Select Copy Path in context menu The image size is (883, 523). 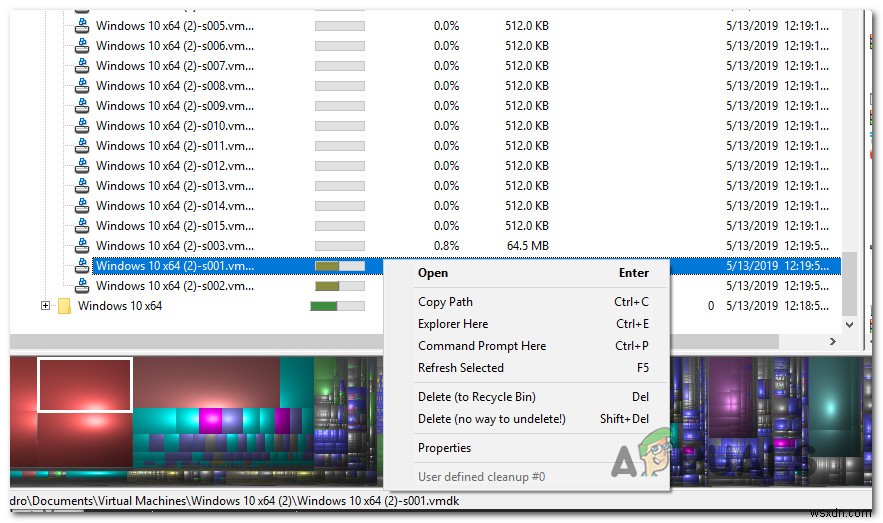527,302
